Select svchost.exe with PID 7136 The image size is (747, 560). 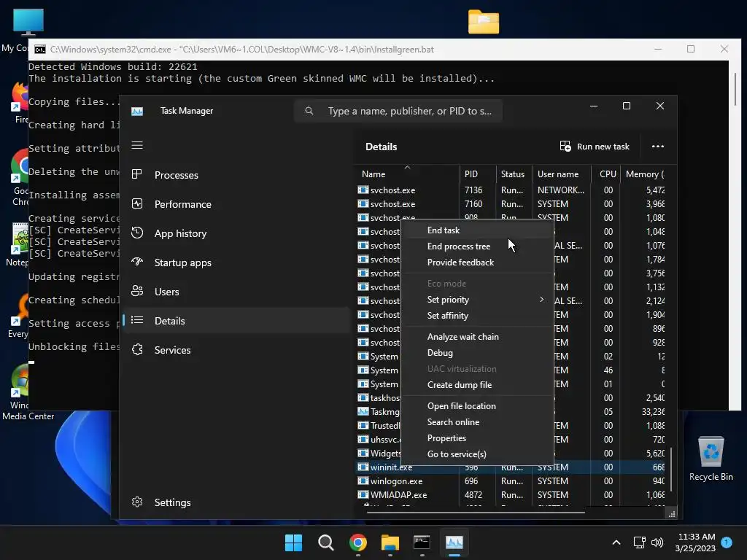[511, 190]
